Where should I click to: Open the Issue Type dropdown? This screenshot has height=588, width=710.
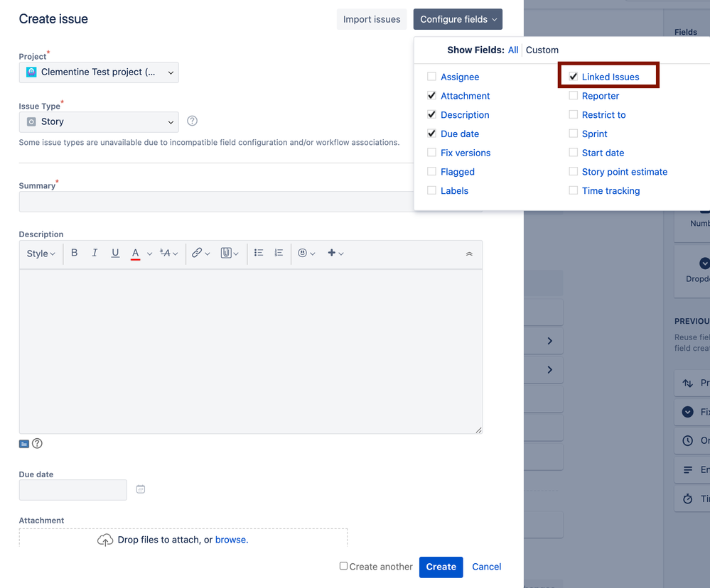point(99,122)
